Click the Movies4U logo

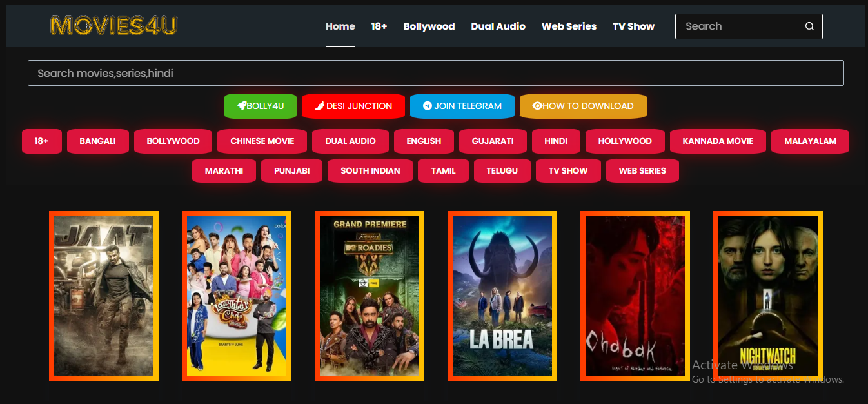coord(113,26)
